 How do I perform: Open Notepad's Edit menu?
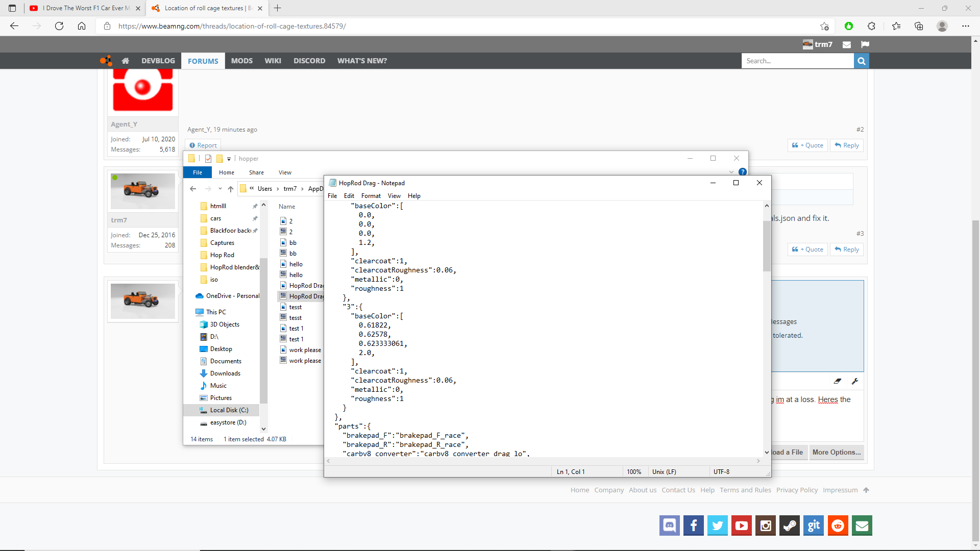(x=349, y=196)
